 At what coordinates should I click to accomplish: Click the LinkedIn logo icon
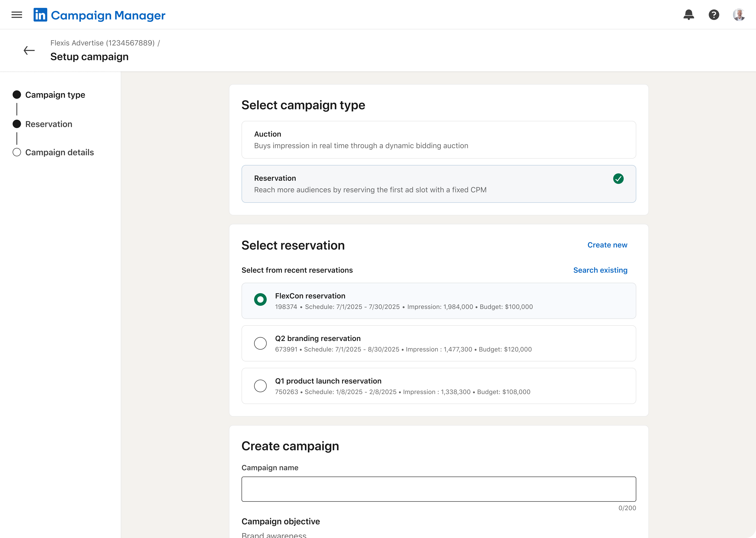pyautogui.click(x=40, y=15)
